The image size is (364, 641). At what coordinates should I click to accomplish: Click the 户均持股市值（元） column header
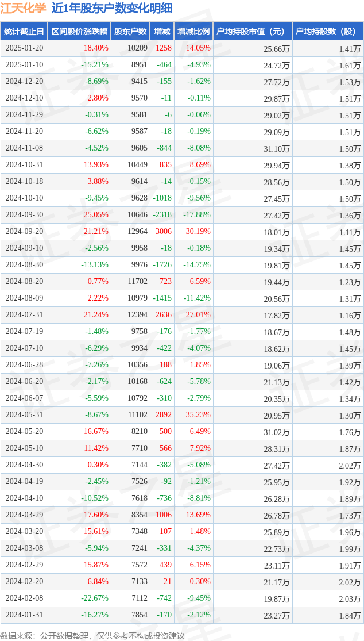click(252, 32)
